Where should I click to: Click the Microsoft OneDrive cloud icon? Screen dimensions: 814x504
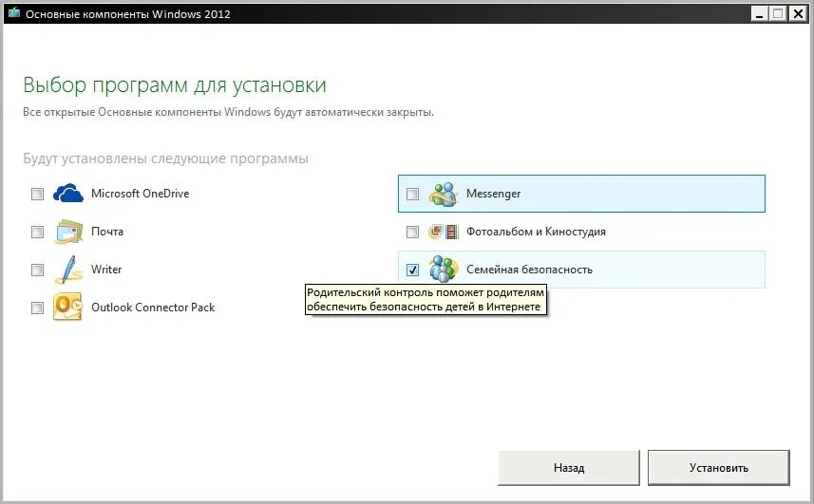tap(68, 194)
